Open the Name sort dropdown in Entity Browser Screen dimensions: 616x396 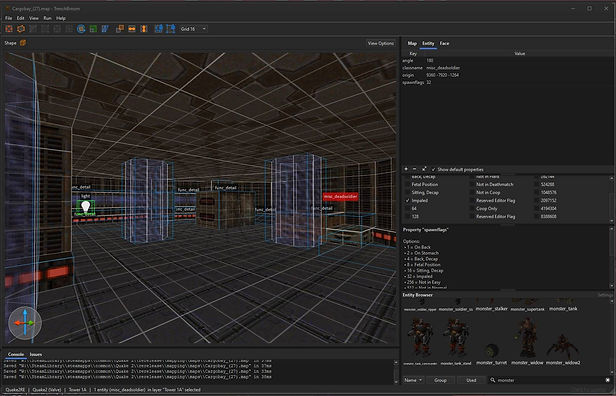[413, 380]
